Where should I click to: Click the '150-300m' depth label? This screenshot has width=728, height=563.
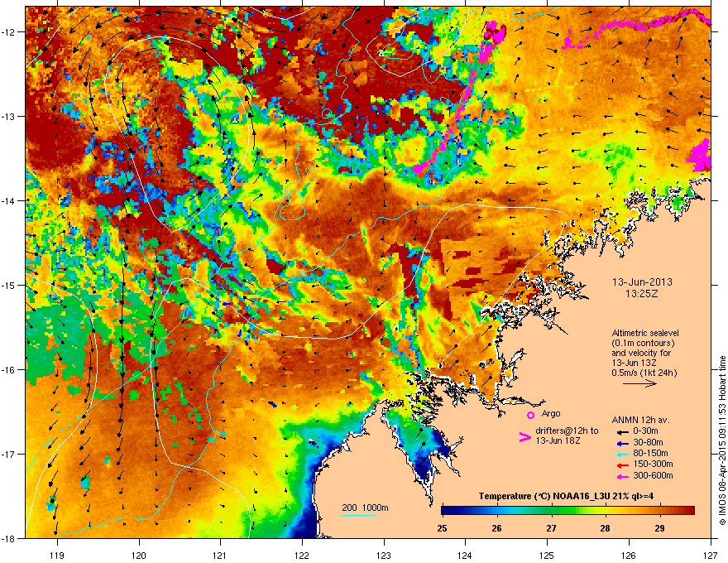(x=653, y=464)
